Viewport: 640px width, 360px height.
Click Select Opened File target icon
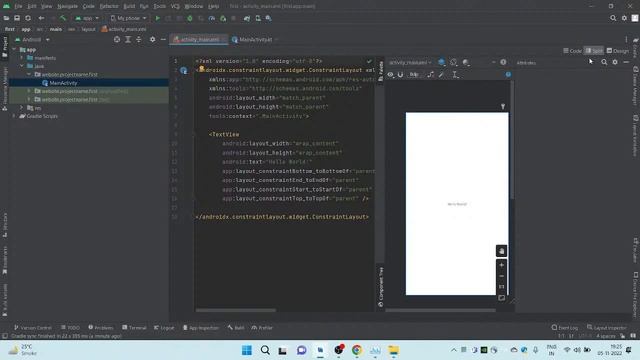117,40
